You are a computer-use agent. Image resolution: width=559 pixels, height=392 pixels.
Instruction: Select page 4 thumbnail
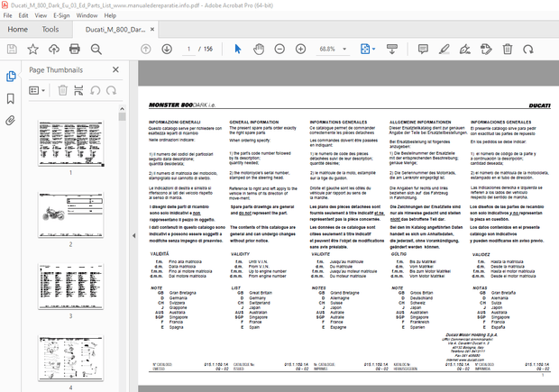tap(71, 358)
